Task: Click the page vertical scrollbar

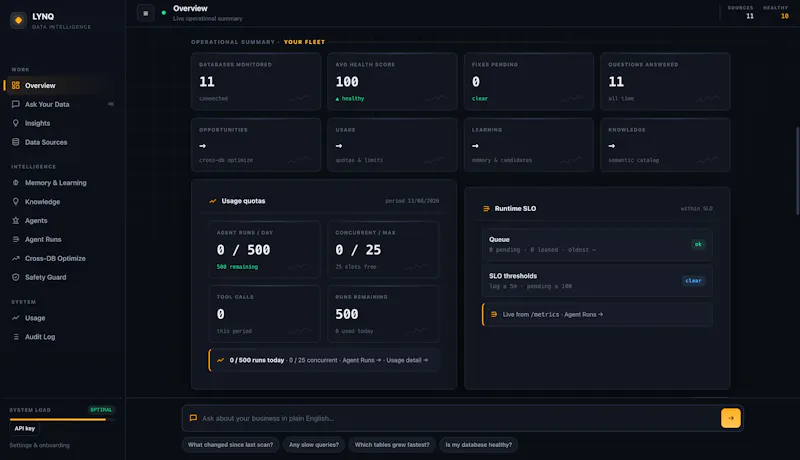Action: (797, 171)
